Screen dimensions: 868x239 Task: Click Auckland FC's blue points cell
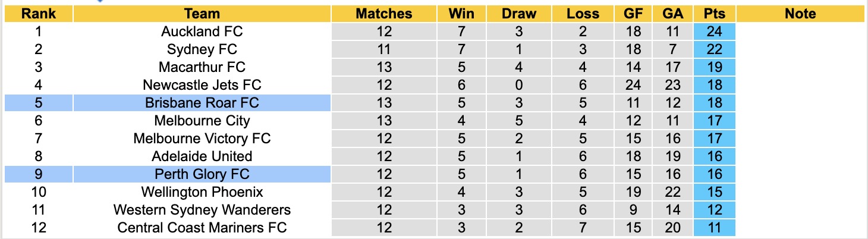(714, 32)
